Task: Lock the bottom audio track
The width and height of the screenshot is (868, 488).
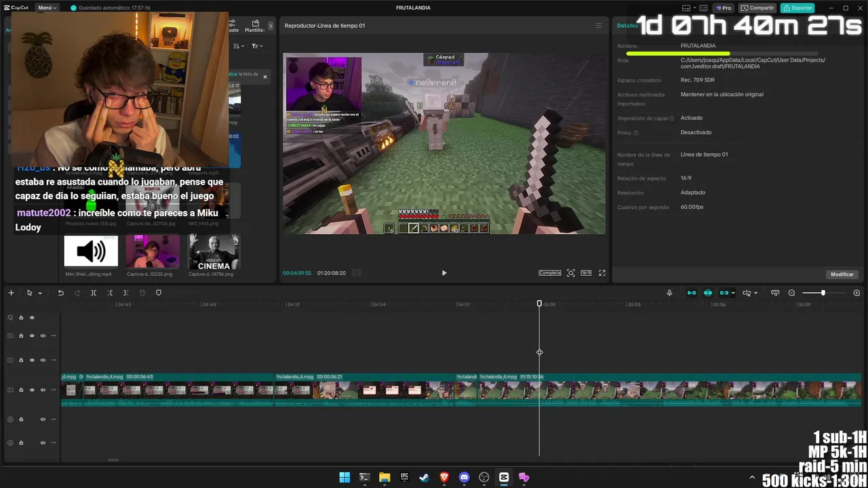Action: 21,443
